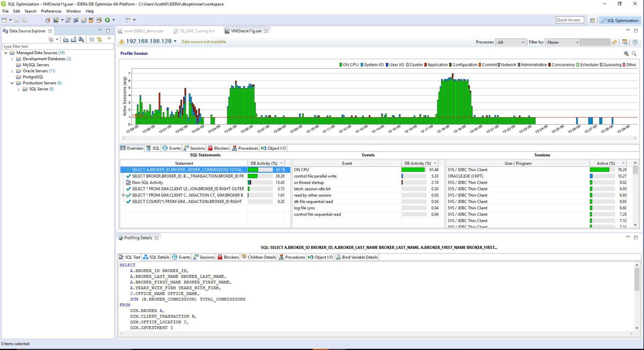Zoom out on the Profile Session chart
644x350 pixels.
pyautogui.click(x=634, y=53)
